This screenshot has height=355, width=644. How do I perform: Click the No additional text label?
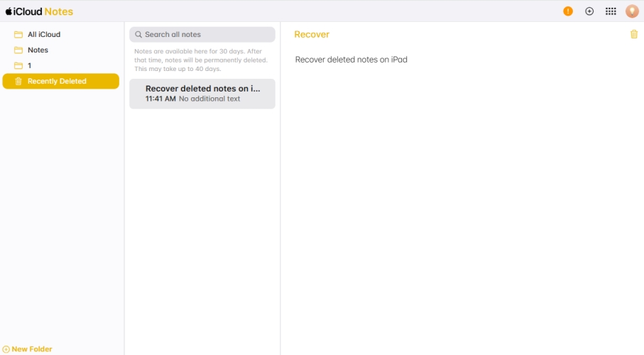[x=209, y=99]
